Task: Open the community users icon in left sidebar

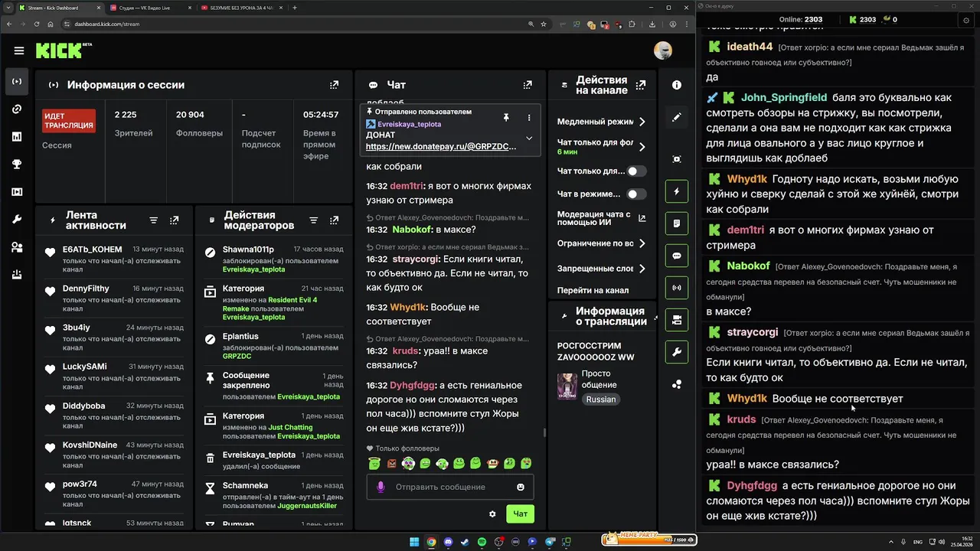Action: click(x=17, y=247)
